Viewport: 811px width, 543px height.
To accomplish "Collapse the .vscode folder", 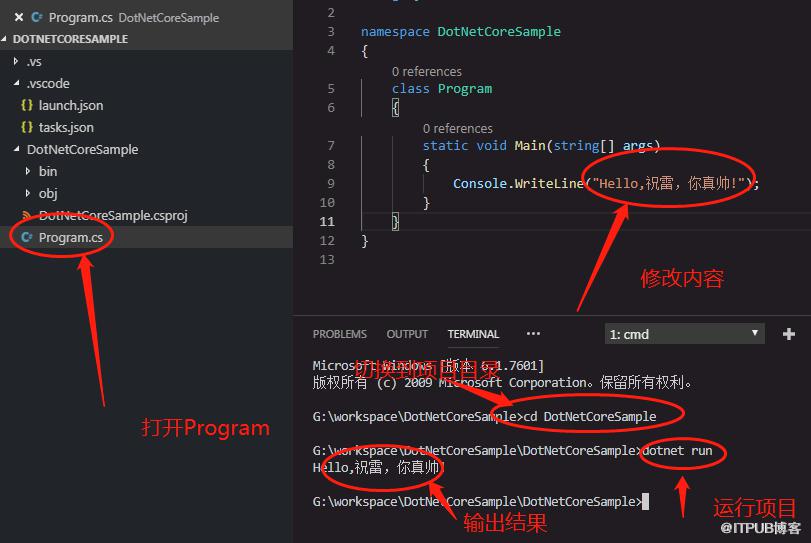I will (x=17, y=83).
